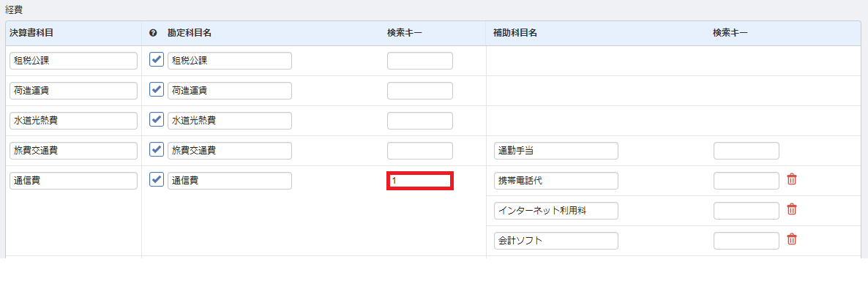Edit the 携帯電話代 sub-account name field
The image size is (868, 281).
pos(555,181)
